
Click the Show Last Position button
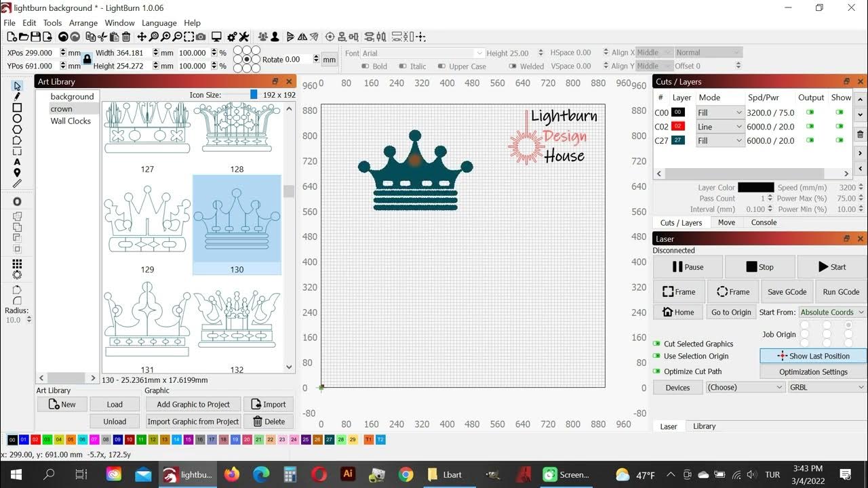click(813, 356)
